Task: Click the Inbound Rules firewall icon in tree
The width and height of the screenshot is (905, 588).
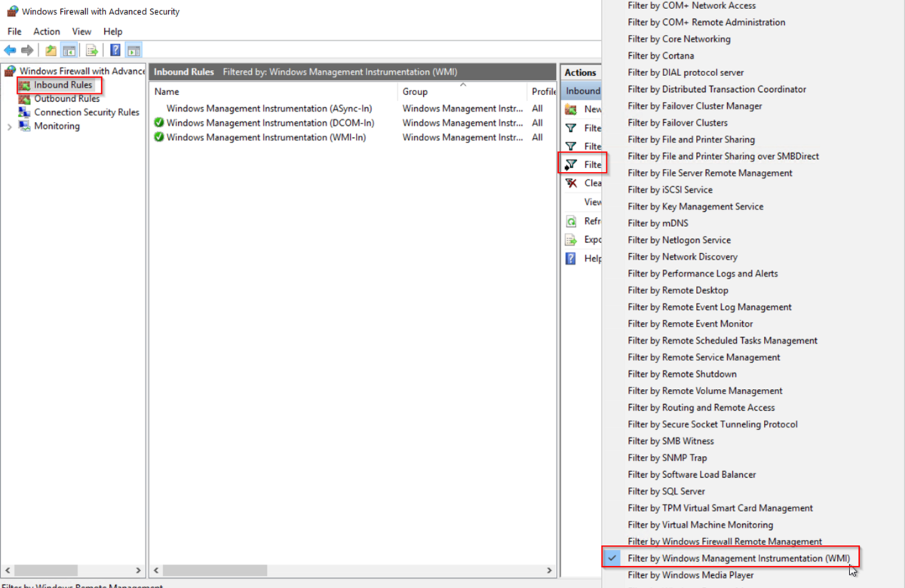Action: [x=25, y=85]
